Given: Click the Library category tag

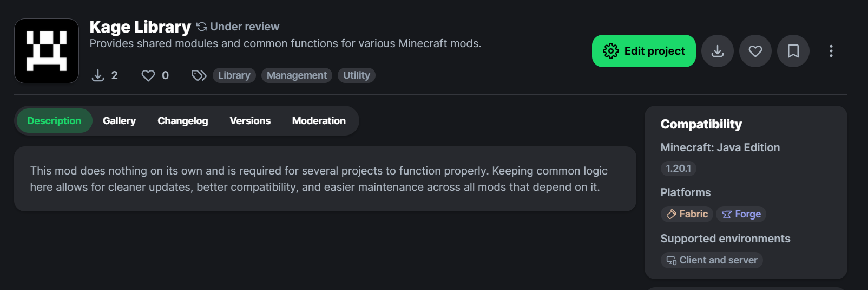Looking at the screenshot, I should [x=234, y=75].
